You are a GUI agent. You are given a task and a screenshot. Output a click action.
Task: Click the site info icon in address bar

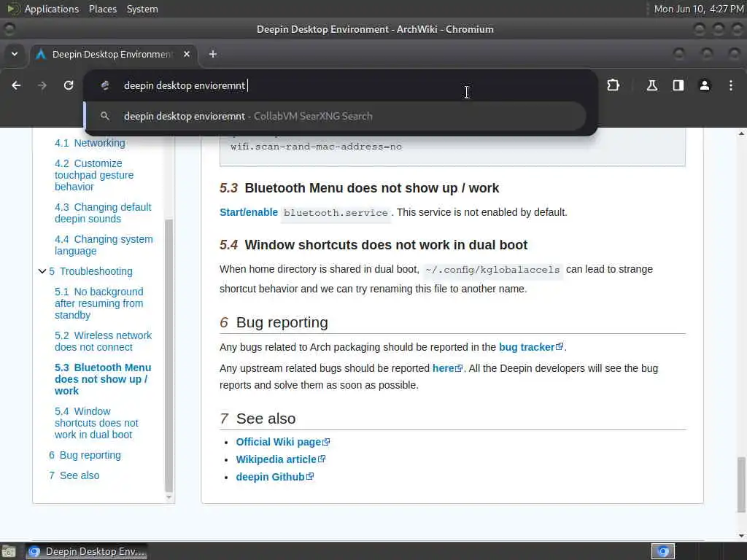(x=105, y=86)
